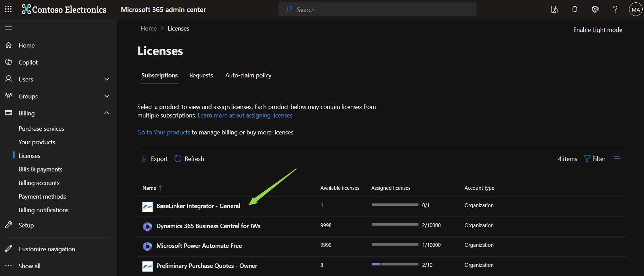Open the MA account avatar

click(x=636, y=10)
